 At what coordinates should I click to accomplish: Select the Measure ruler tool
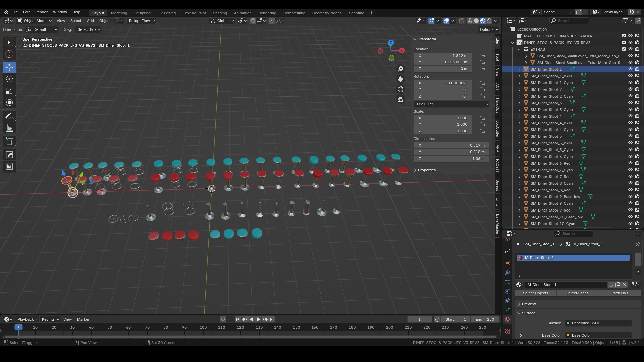tap(9, 128)
